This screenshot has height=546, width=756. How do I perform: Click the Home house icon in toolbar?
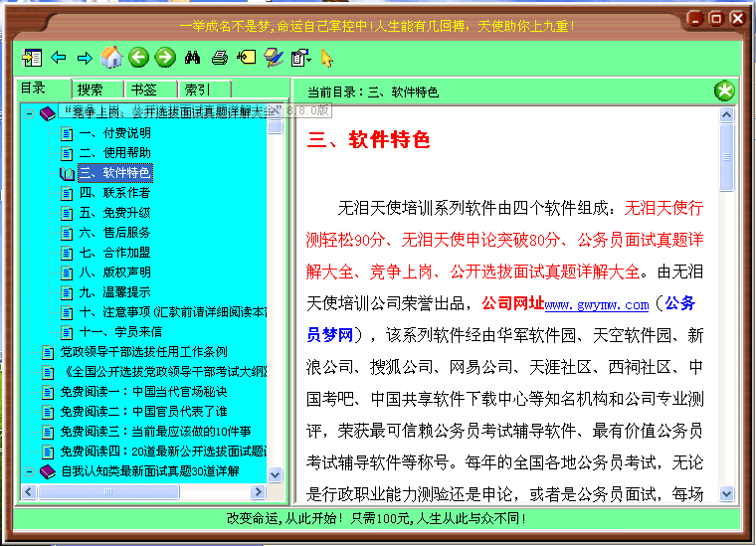[112, 58]
